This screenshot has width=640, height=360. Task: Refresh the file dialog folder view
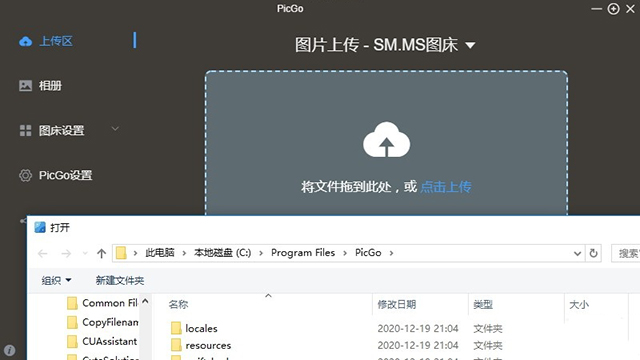(x=593, y=253)
